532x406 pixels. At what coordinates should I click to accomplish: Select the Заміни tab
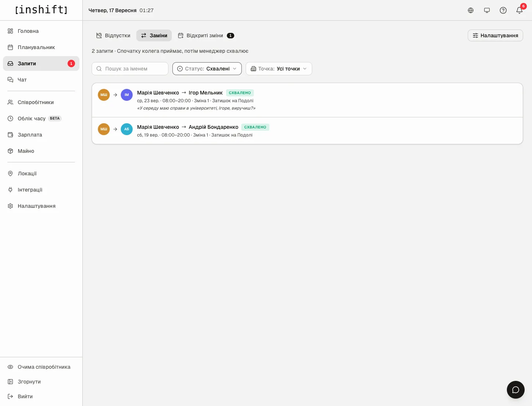coord(154,35)
